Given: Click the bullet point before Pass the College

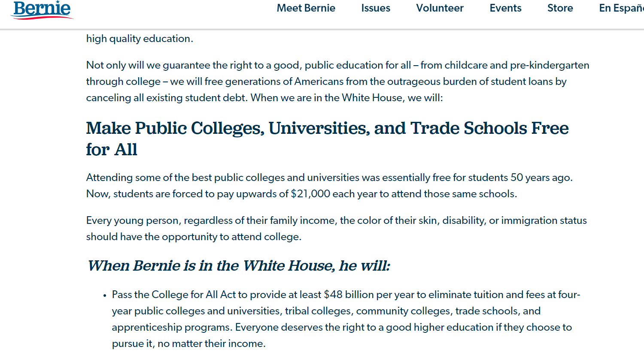Looking at the screenshot, I should [x=105, y=296].
